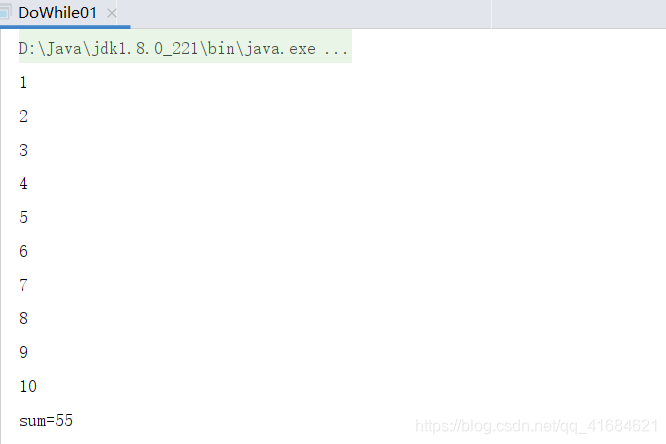Click the output line showing 4

(23, 184)
